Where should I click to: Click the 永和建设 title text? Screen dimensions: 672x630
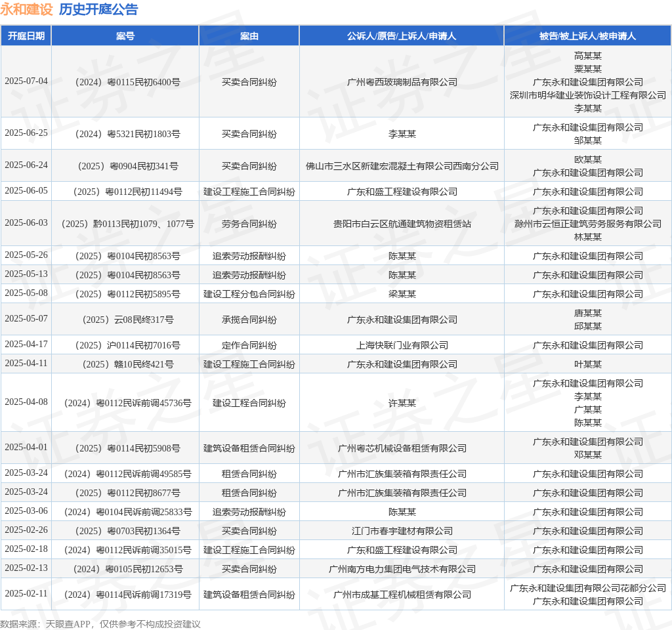tap(26, 9)
